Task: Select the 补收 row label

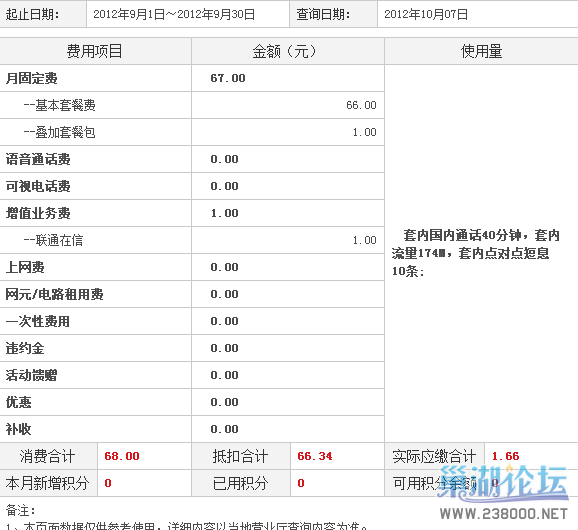Action: click(18, 429)
